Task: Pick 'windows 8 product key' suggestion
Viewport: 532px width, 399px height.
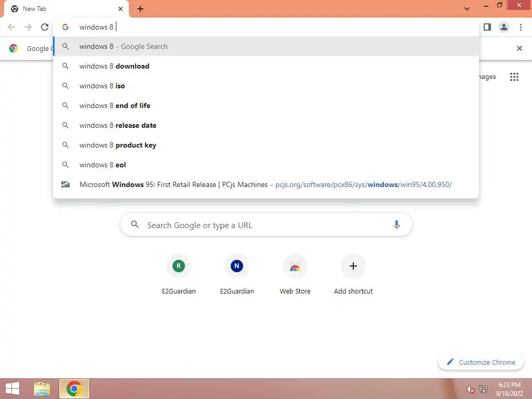Action: point(266,145)
